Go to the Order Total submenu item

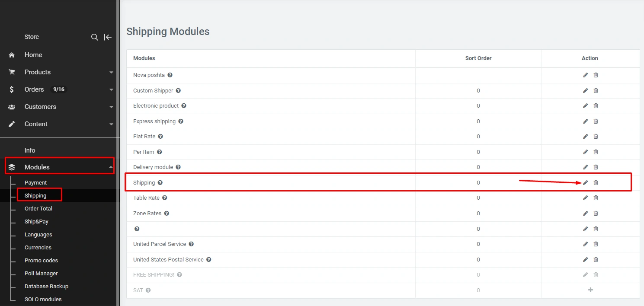point(38,209)
